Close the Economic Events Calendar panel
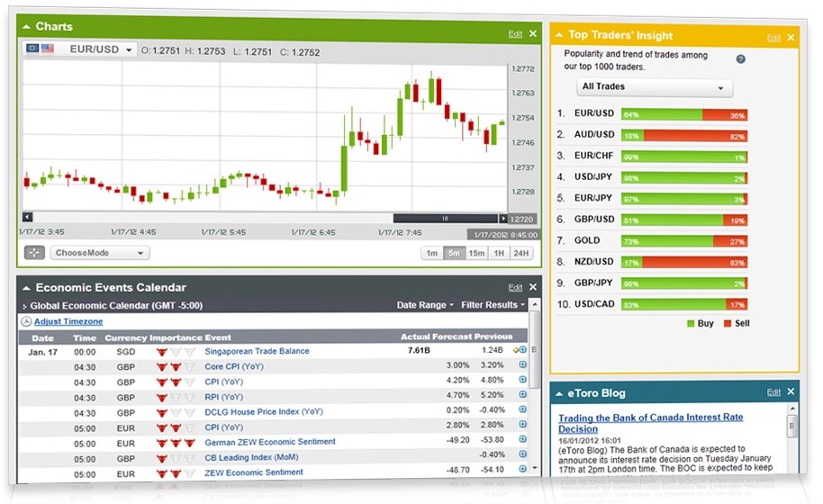This screenshot has width=823, height=504. 533,287
